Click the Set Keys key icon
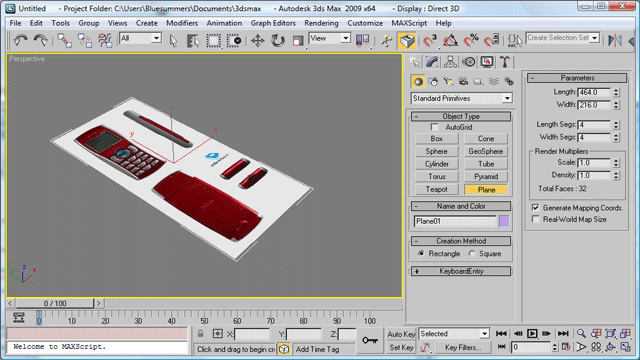 (370, 340)
